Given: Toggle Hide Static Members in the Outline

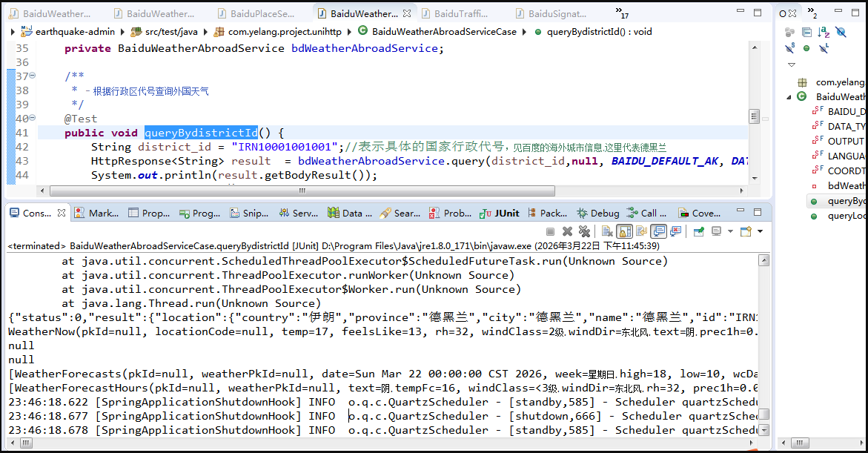Looking at the screenshot, I should (790, 48).
